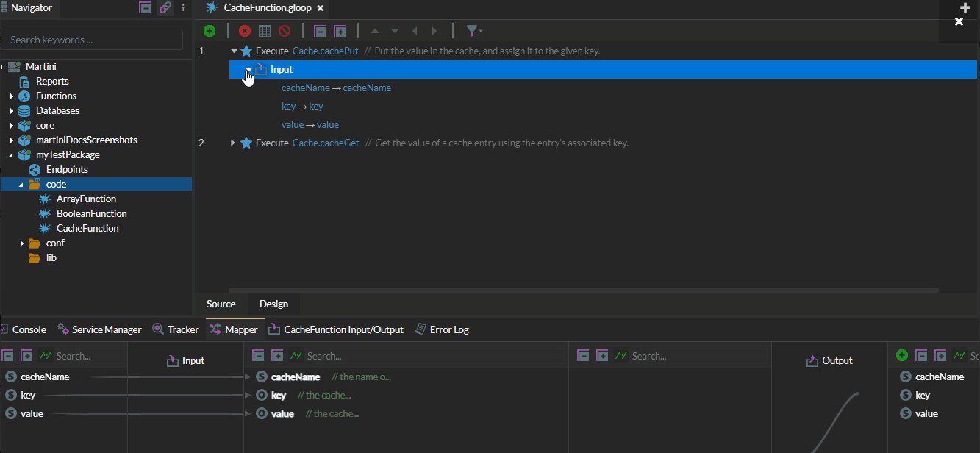This screenshot has height=453, width=980.
Task: Close the CacheFunction.gloop tab
Action: tap(320, 8)
